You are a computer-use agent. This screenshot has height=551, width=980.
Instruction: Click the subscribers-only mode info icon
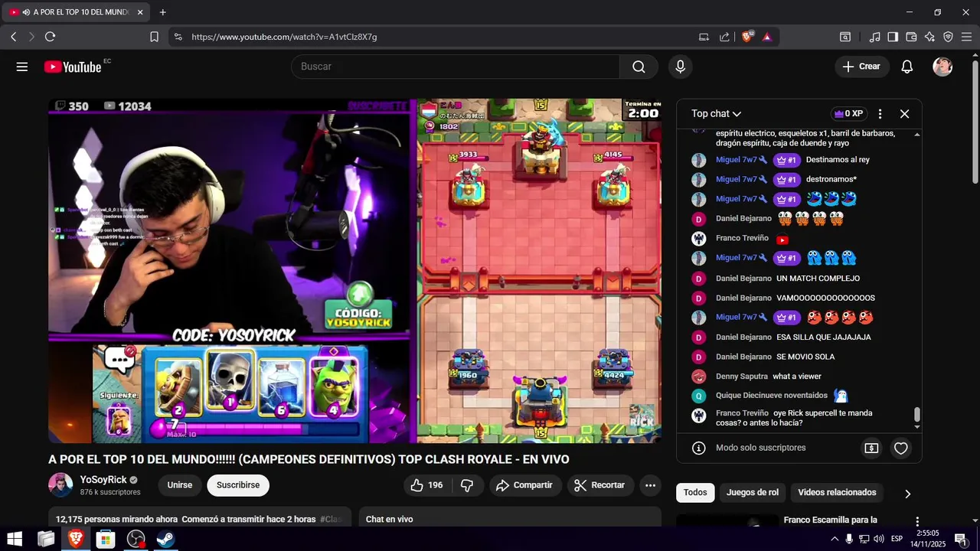coord(698,448)
